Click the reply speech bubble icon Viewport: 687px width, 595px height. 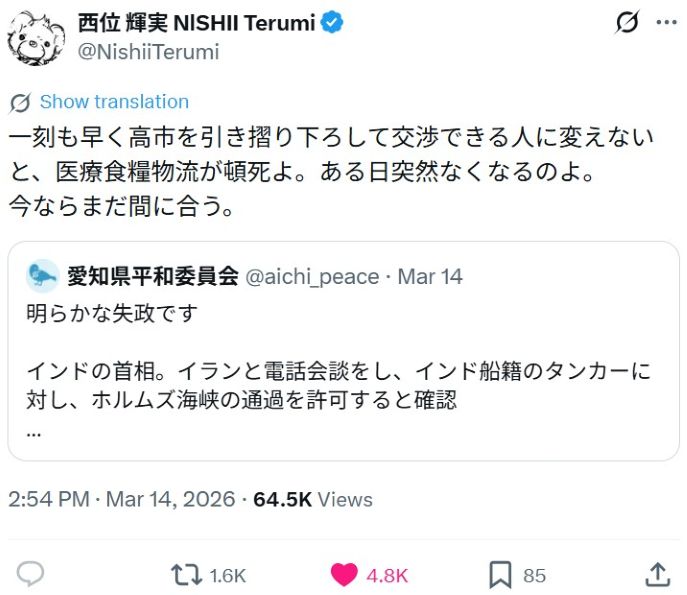click(31, 574)
